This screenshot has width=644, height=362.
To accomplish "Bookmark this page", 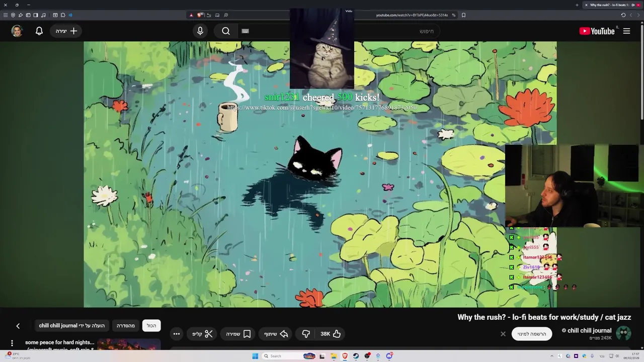I will [x=463, y=15].
